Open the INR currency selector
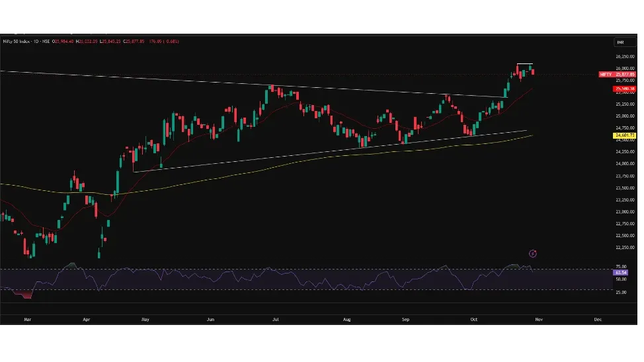This screenshot has width=644, height=362. pos(624,42)
